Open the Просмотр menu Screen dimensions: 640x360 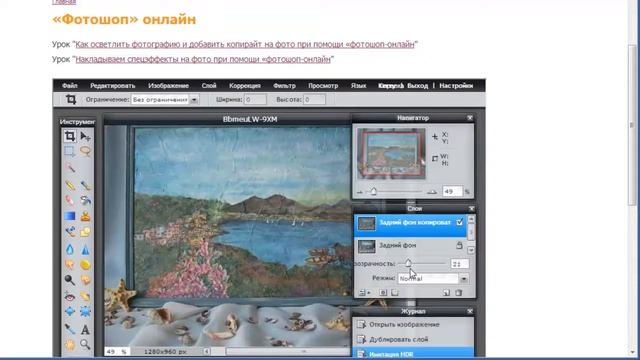(323, 86)
